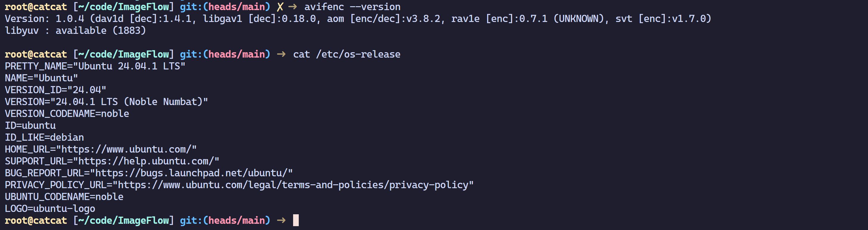Click git:(heads/main) in the second prompt

point(225,54)
